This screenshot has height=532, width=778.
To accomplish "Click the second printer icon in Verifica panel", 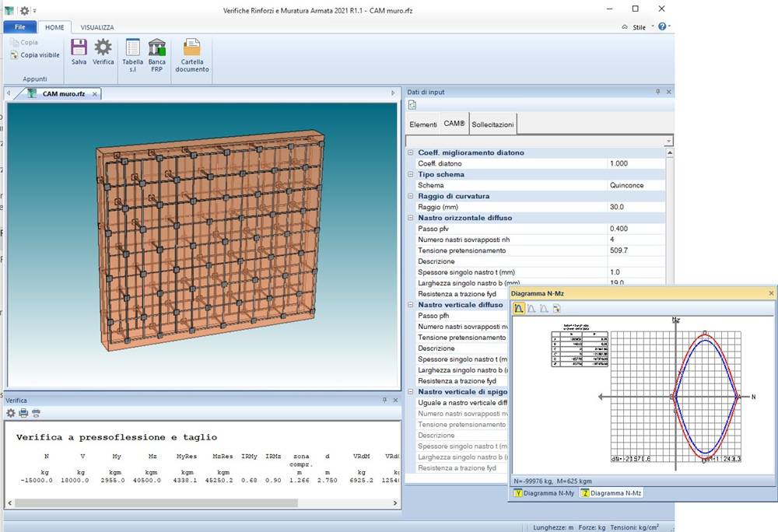I will (36, 412).
